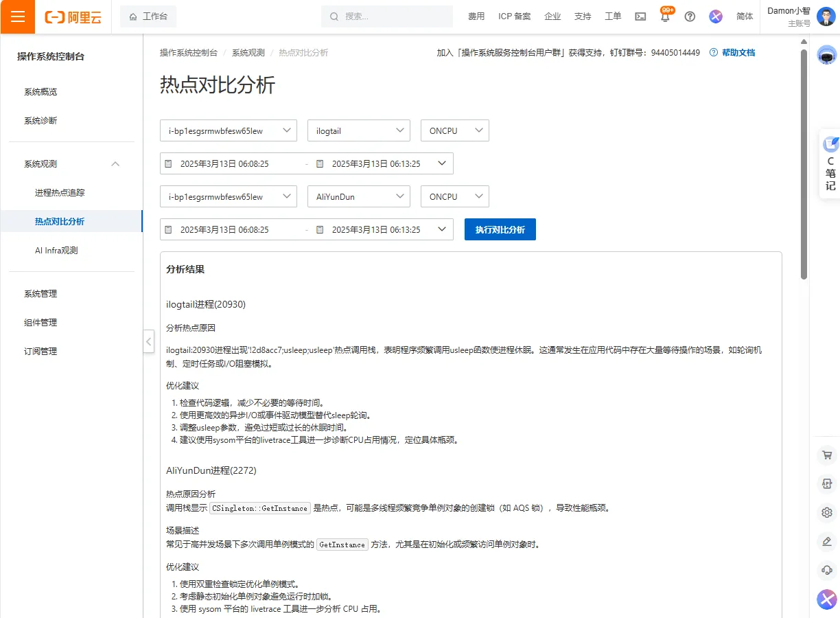Open the robot assistant icon at top right
The image size is (840, 618).
click(x=827, y=55)
